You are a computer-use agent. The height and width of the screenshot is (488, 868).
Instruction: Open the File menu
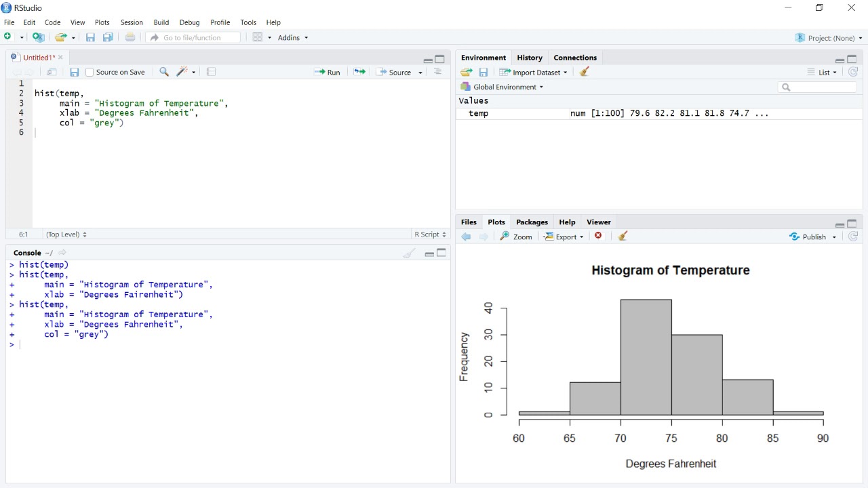click(x=9, y=22)
